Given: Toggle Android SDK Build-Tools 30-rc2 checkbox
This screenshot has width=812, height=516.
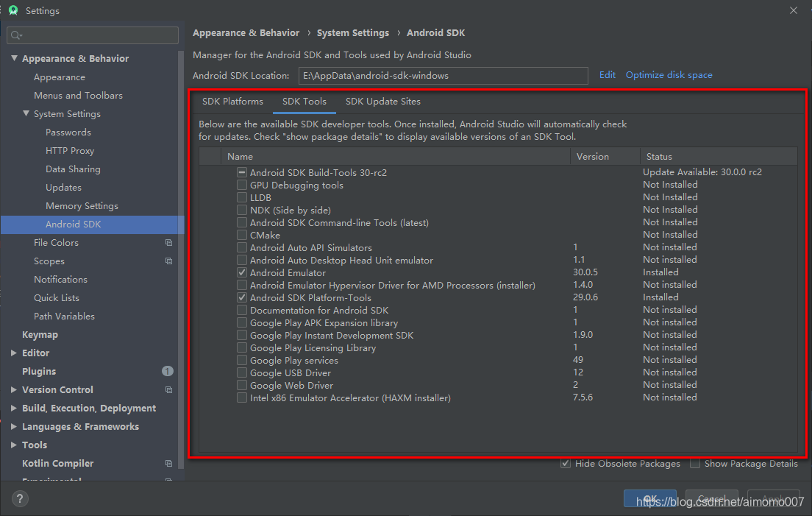Looking at the screenshot, I should [x=242, y=172].
